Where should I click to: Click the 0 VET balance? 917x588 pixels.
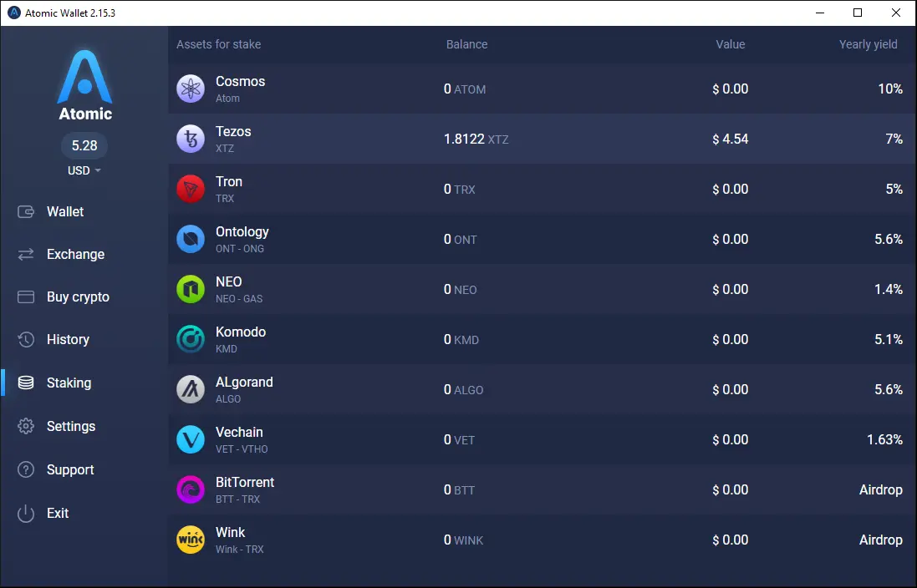(459, 439)
